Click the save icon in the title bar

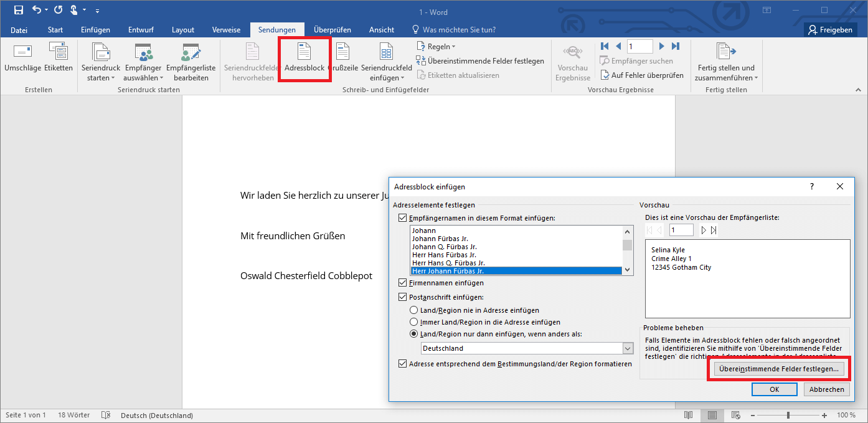(x=19, y=10)
